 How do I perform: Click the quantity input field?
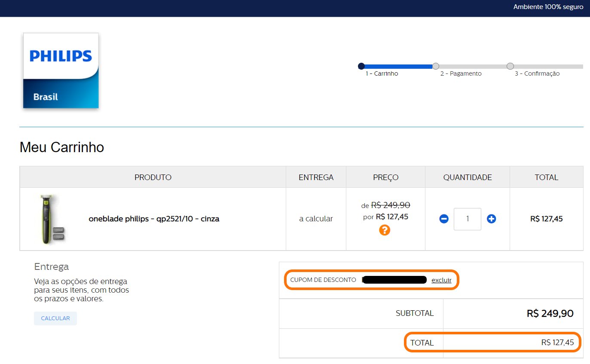point(468,219)
